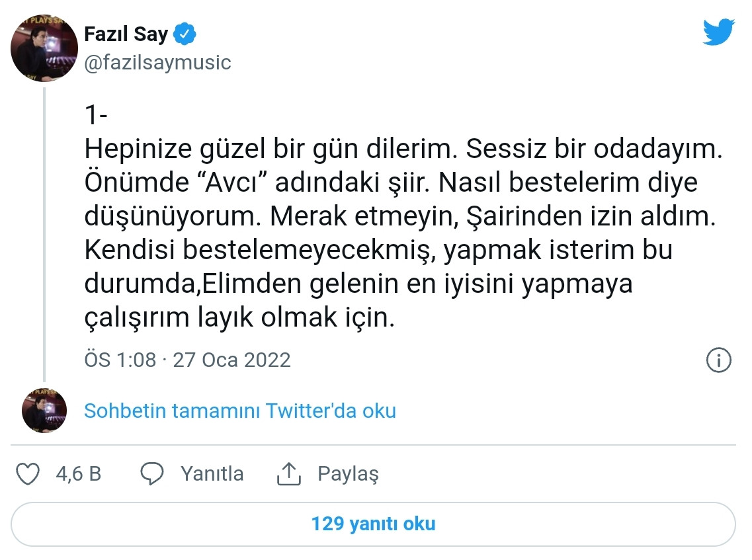
Task: Click the small avatar next to the conversation link
Action: click(x=44, y=410)
